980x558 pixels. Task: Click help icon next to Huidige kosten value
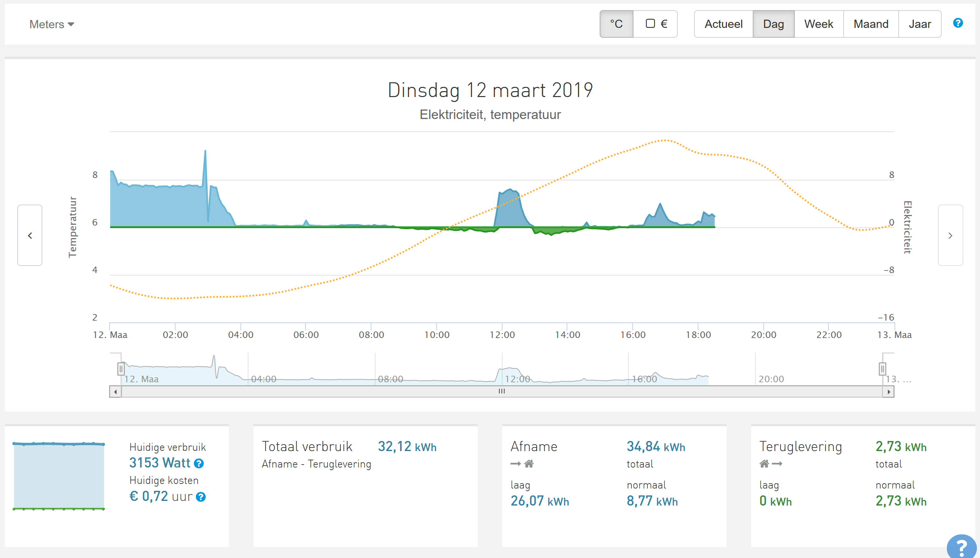click(201, 497)
